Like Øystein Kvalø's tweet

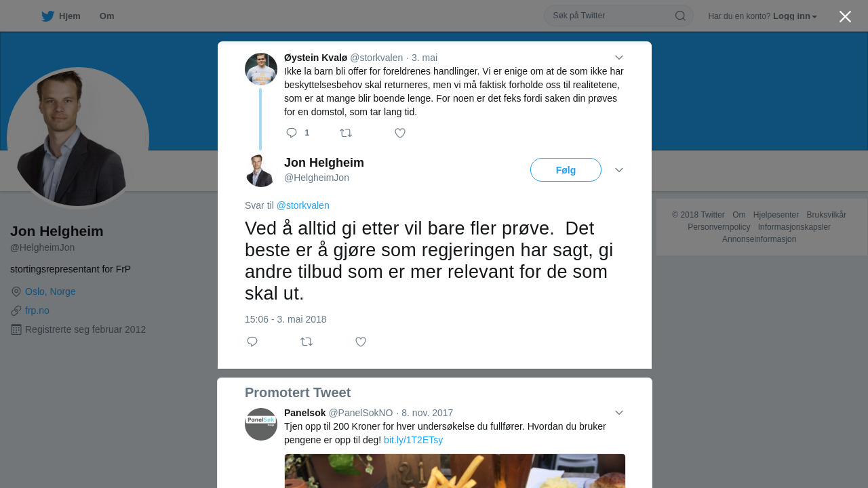point(400,133)
